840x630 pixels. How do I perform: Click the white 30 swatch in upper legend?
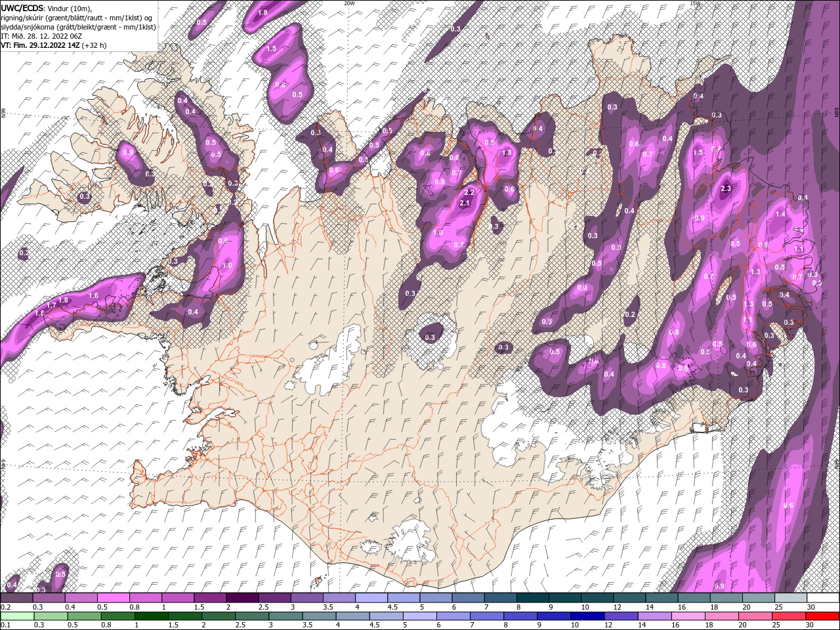pos(822,597)
